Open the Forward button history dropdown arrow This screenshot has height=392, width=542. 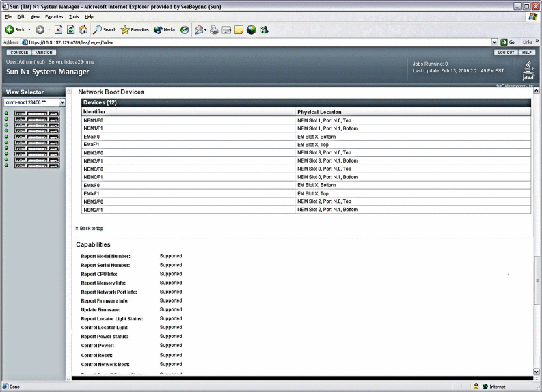tap(49, 30)
